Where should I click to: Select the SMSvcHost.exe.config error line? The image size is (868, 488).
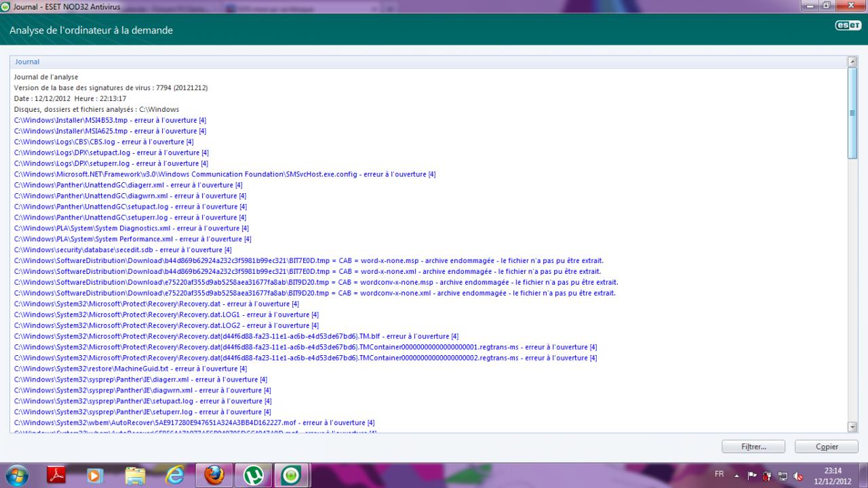[x=225, y=174]
